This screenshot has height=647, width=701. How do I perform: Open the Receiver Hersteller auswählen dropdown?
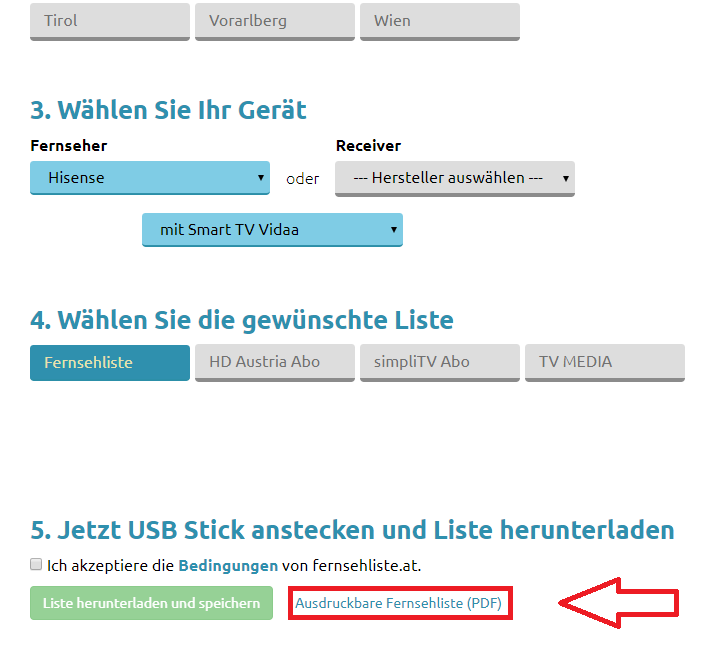(x=455, y=178)
